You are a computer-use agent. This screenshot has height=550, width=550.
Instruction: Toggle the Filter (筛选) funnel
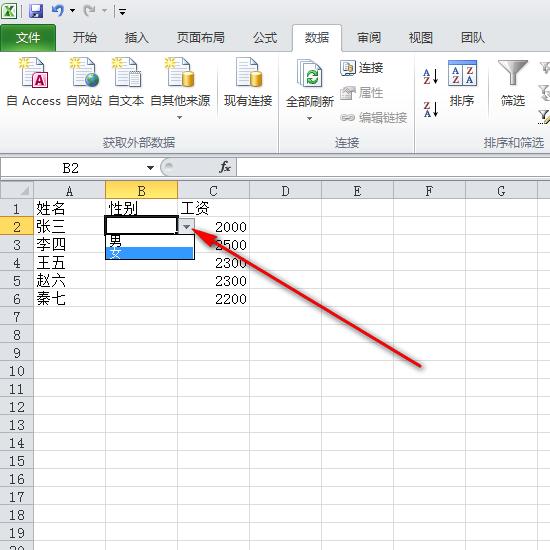[512, 83]
